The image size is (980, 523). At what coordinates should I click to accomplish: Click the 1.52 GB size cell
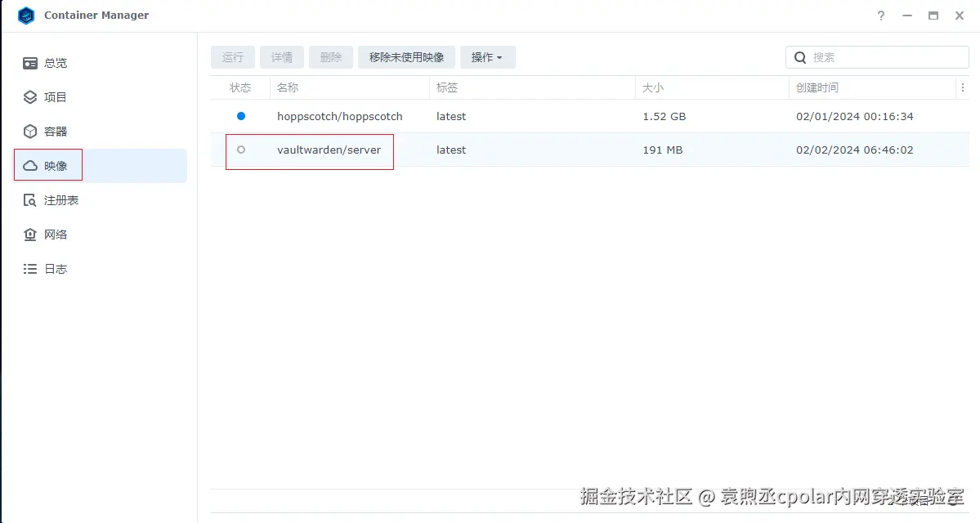tap(664, 116)
